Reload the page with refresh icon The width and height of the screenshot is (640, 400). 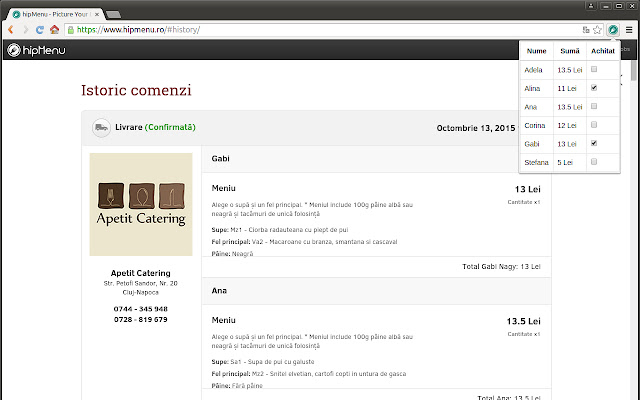click(40, 29)
